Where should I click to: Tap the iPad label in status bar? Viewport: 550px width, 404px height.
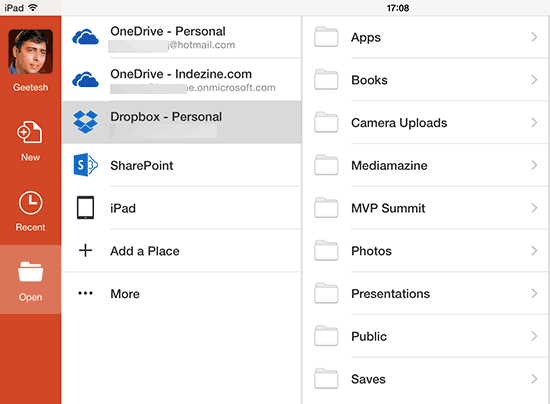point(14,8)
